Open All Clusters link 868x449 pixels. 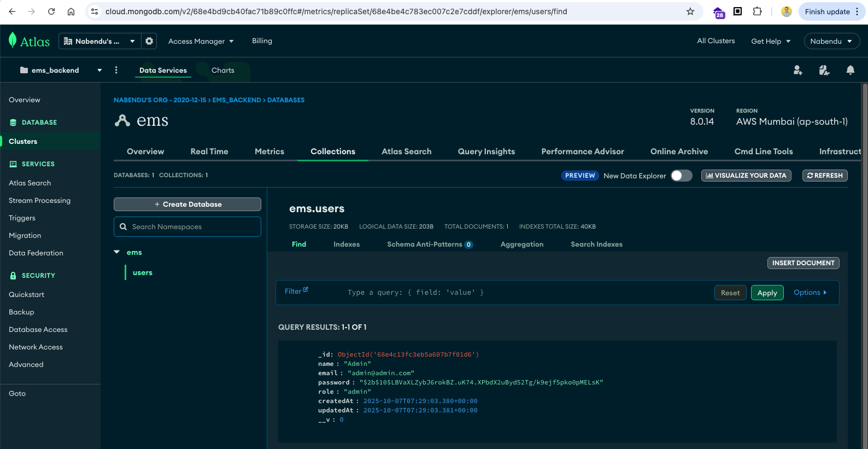[716, 41]
